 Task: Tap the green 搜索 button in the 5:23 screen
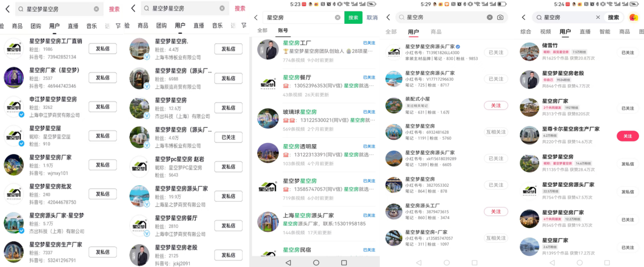click(x=353, y=17)
